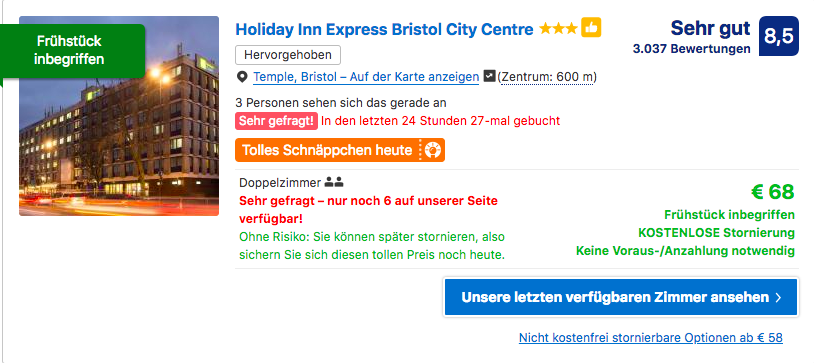Viewport: 814px width, 363px height.
Task: Click the map check icon before Zentrum
Action: (x=489, y=76)
